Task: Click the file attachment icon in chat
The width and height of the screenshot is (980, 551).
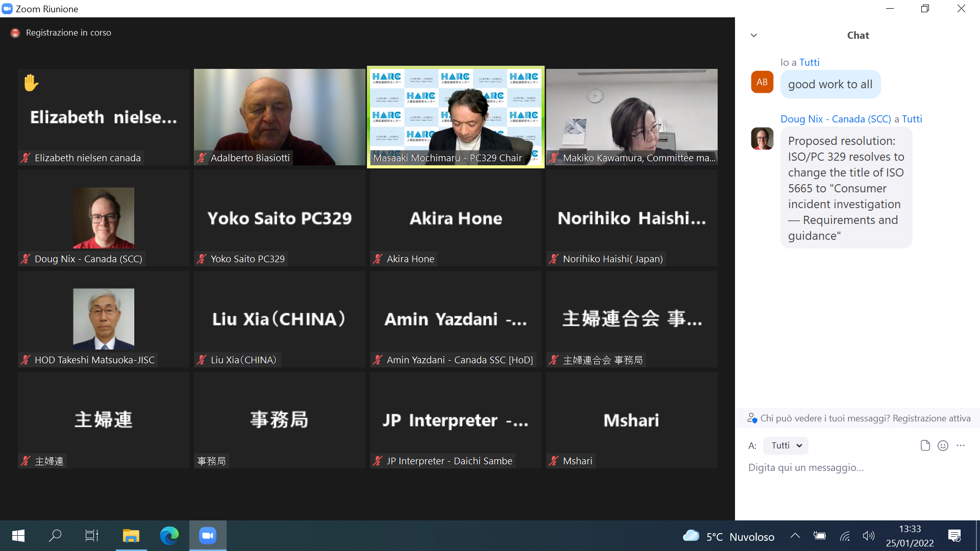Action: coord(925,445)
